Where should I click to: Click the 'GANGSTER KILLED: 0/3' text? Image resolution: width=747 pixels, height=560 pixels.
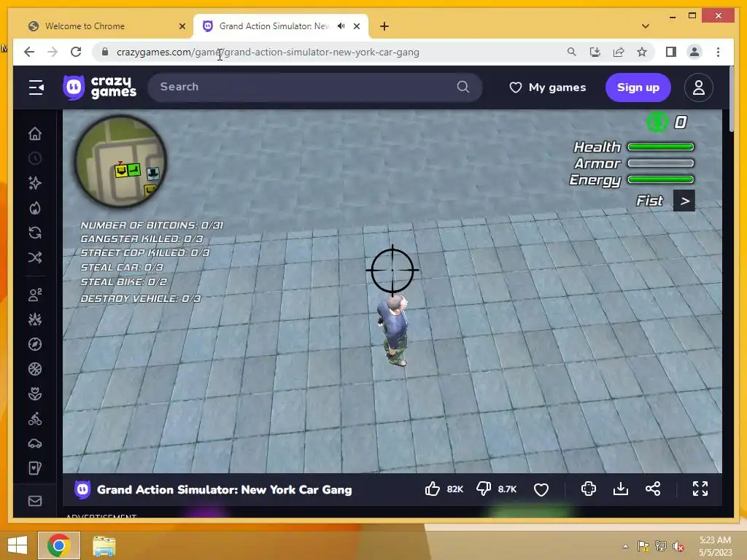point(142,239)
